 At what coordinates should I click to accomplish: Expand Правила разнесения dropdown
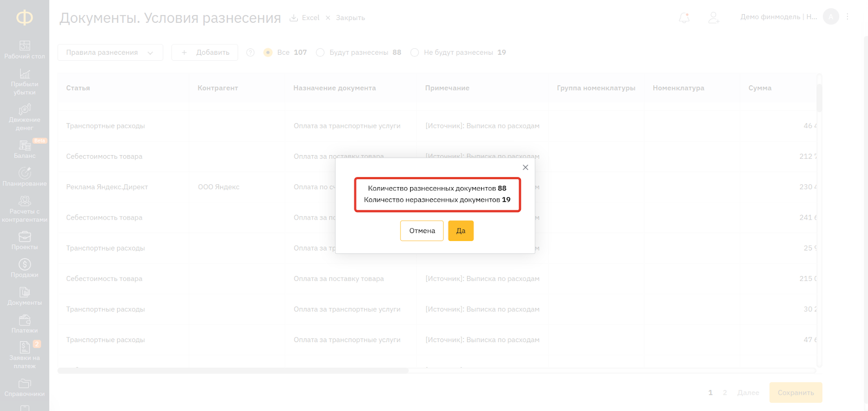(110, 53)
